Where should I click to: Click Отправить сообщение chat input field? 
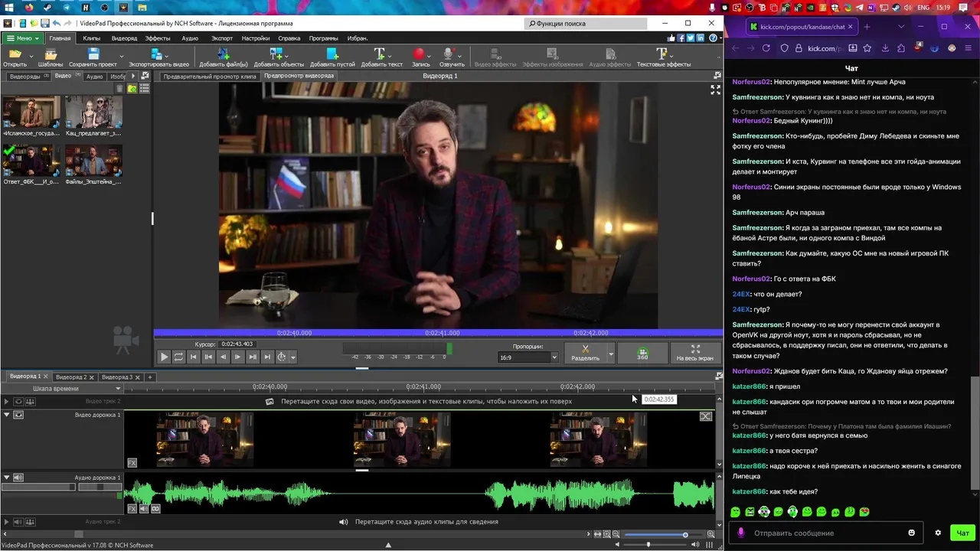click(x=825, y=533)
